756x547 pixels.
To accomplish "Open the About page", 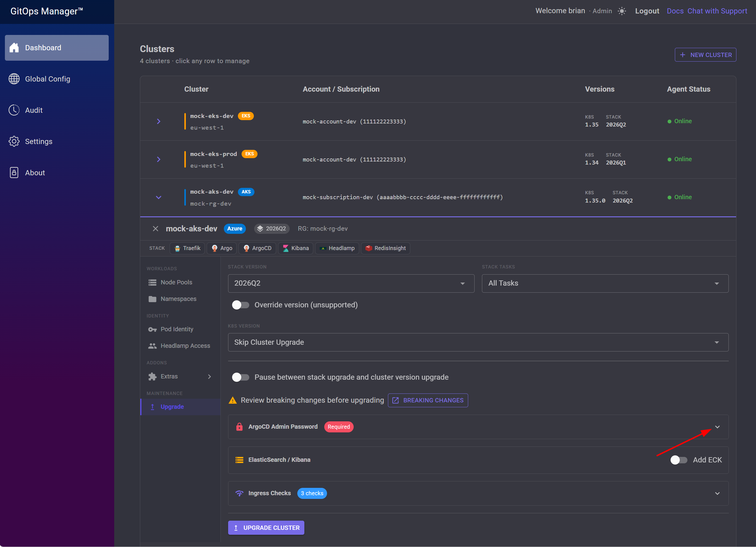I will point(57,173).
